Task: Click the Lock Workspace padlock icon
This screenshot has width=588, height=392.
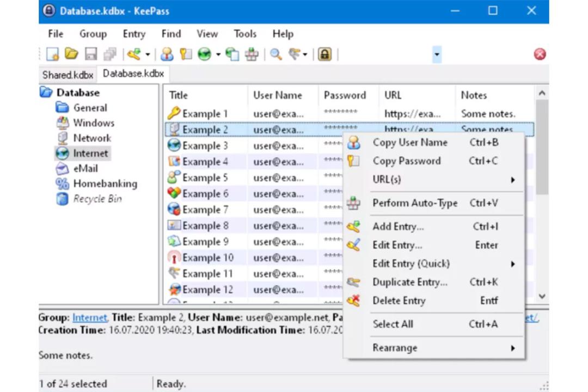Action: point(324,54)
